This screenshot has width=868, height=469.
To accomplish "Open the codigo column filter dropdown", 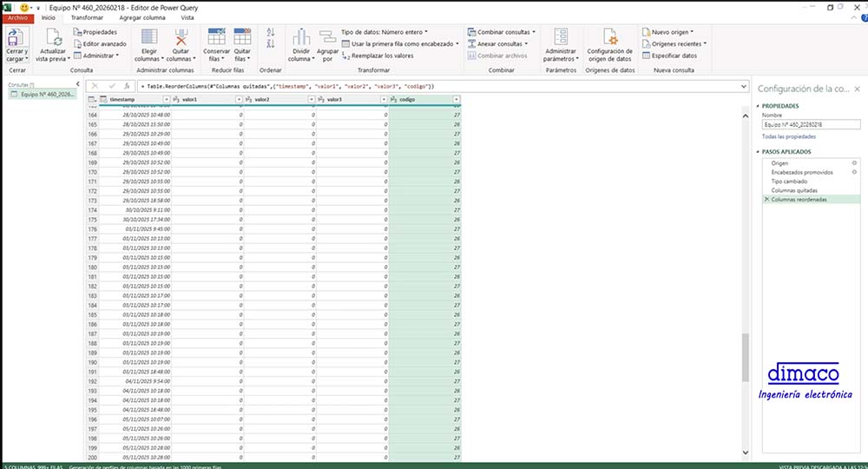I will 456,100.
